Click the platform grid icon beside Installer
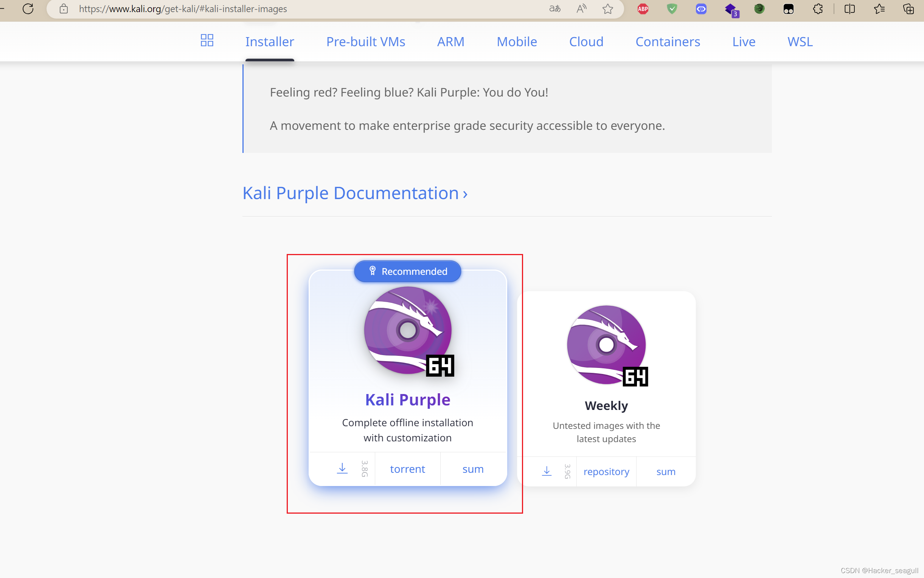Image resolution: width=924 pixels, height=578 pixels. [x=207, y=41]
